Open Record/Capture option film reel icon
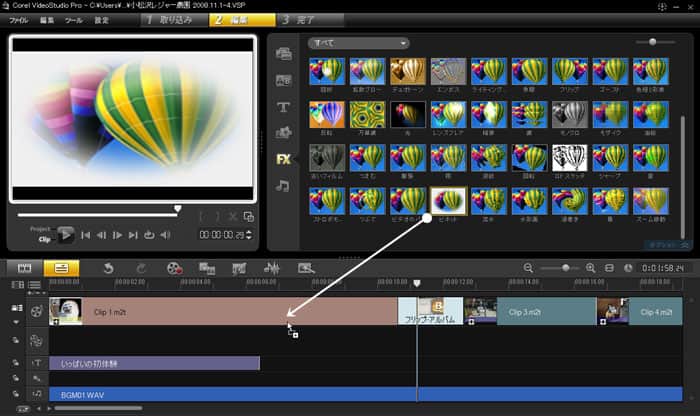 [174, 268]
